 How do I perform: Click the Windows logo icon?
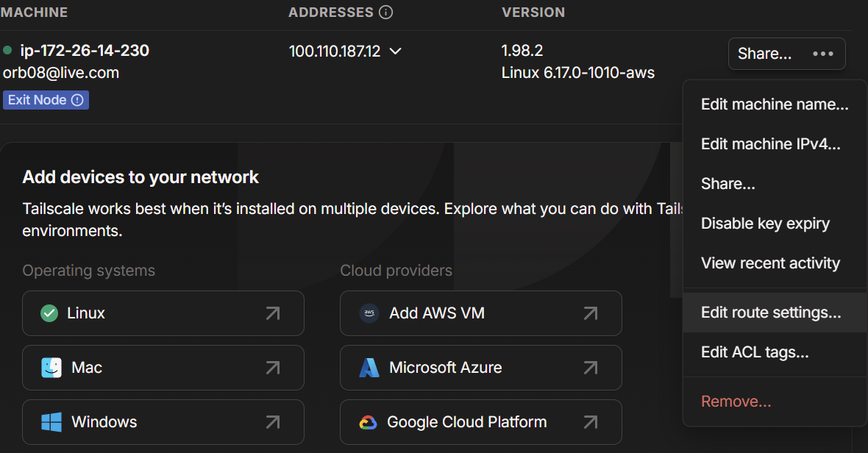click(x=51, y=422)
